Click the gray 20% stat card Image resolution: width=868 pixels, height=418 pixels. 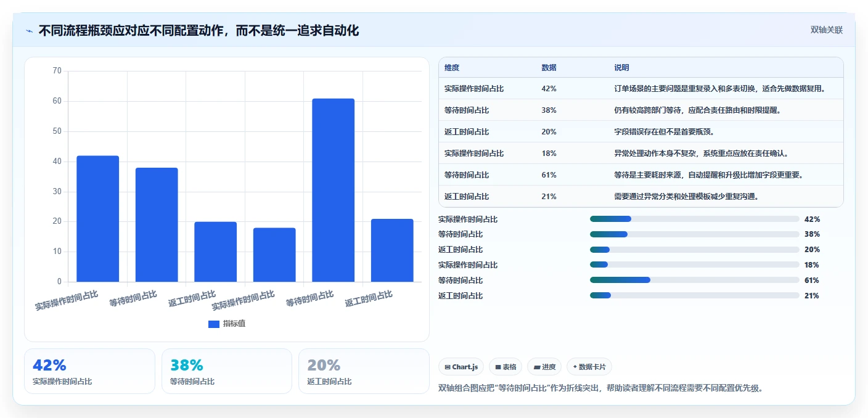pyautogui.click(x=364, y=371)
